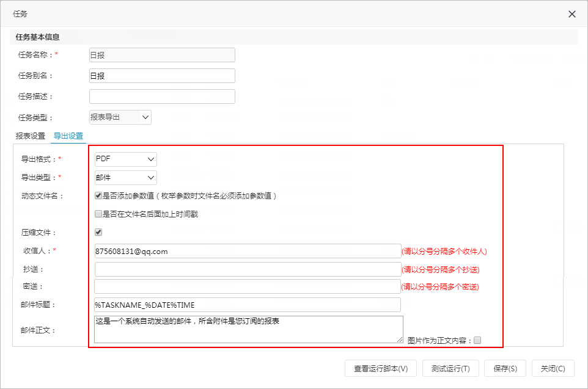Click the 查看运行脚本(V) button
Viewport: 588px width, 389px height.
381,368
